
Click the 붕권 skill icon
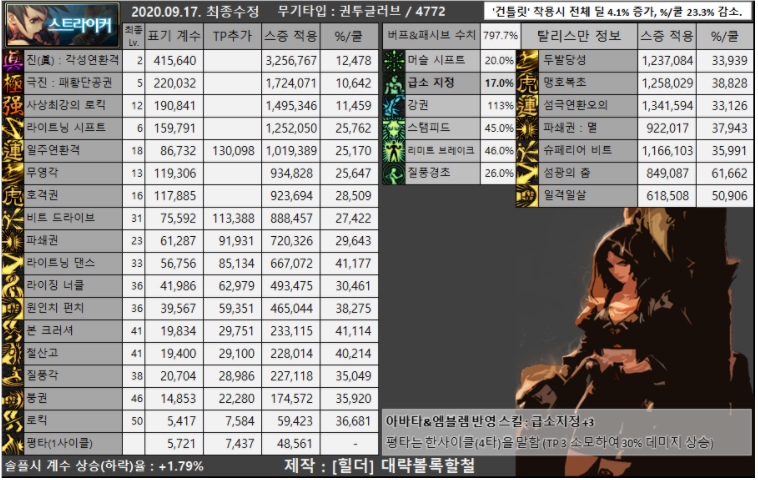(x=13, y=398)
